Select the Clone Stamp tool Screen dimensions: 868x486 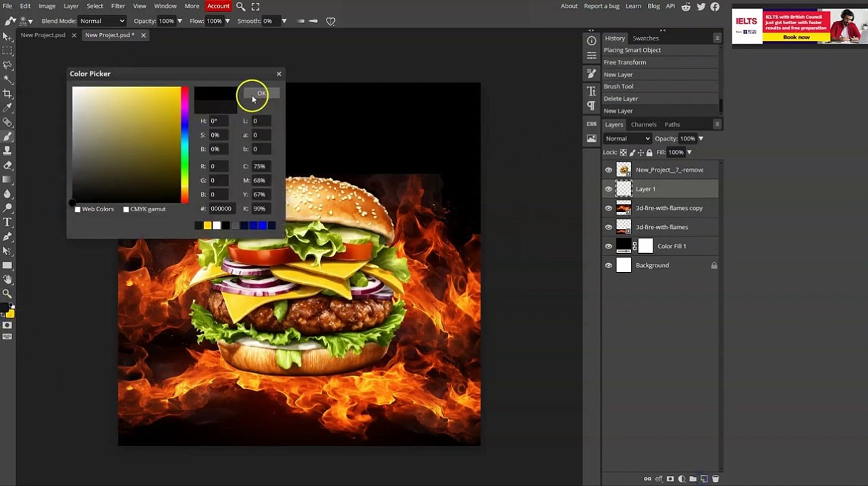tap(7, 151)
